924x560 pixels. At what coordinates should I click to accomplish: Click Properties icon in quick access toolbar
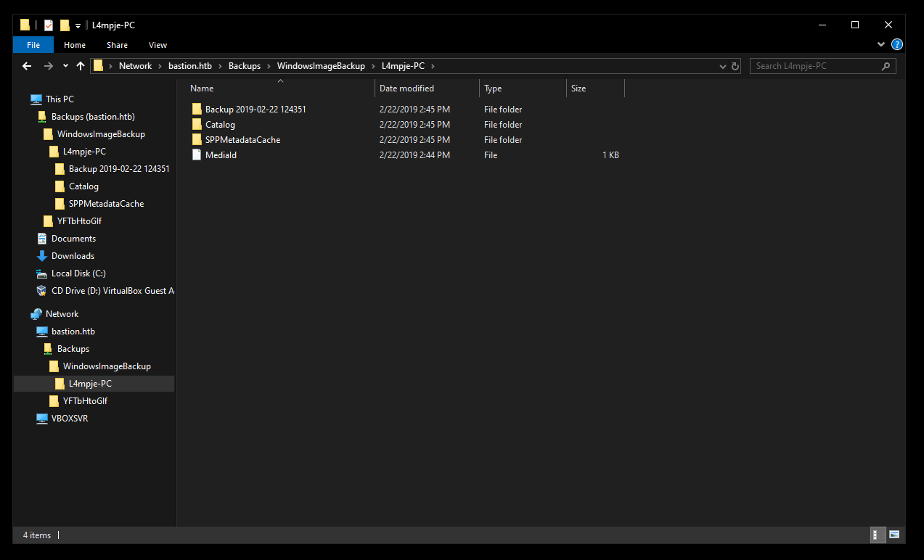pos(49,25)
